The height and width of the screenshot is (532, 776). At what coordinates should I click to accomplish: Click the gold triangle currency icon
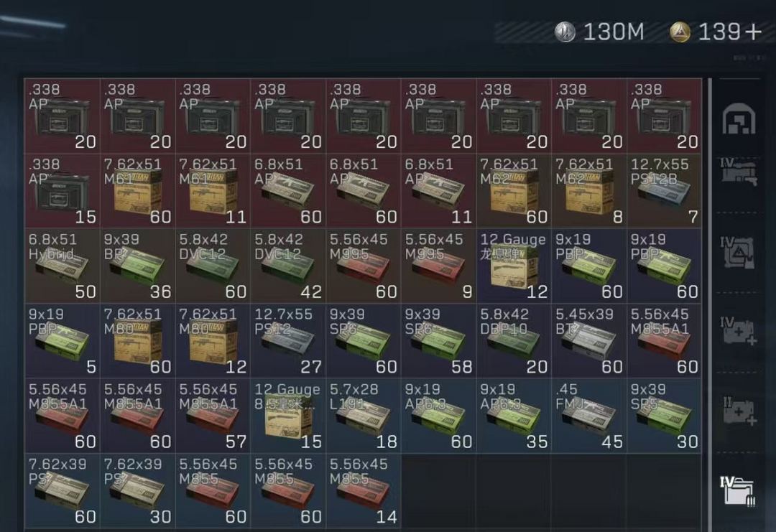pos(680,32)
